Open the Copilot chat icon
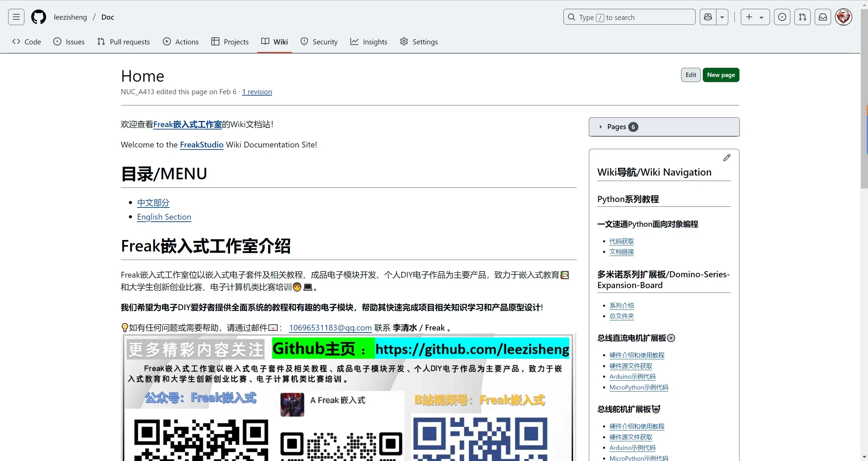Viewport: 868px width, 461px height. pos(708,17)
